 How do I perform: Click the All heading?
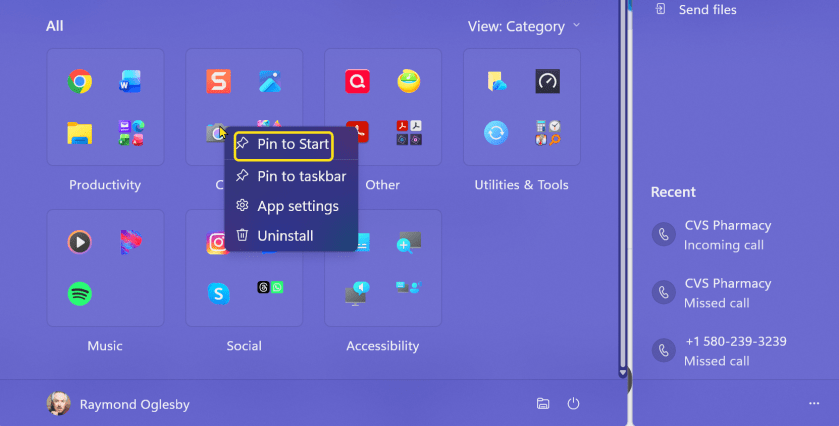(x=55, y=26)
